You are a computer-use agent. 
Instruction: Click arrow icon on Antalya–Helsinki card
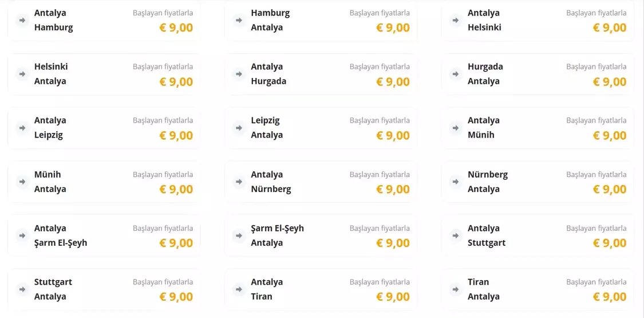click(x=456, y=20)
